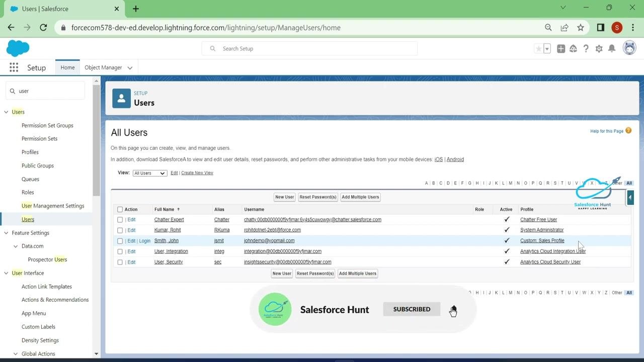
Task: Click the top Reset Password(s) button
Action: pyautogui.click(x=318, y=197)
